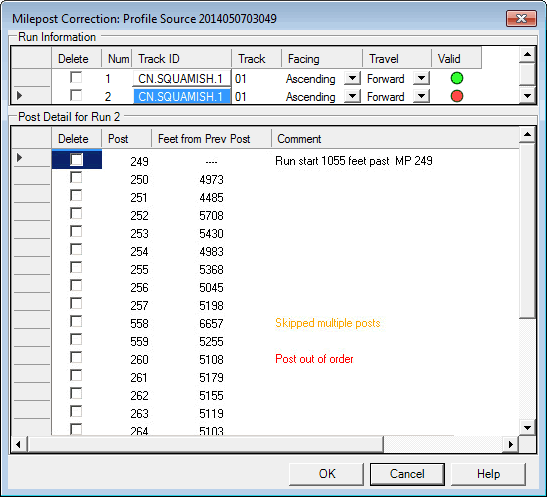Viewport: 547px width, 497px height.
Task: Click the red invalid indicator for run 2
Action: point(457,96)
